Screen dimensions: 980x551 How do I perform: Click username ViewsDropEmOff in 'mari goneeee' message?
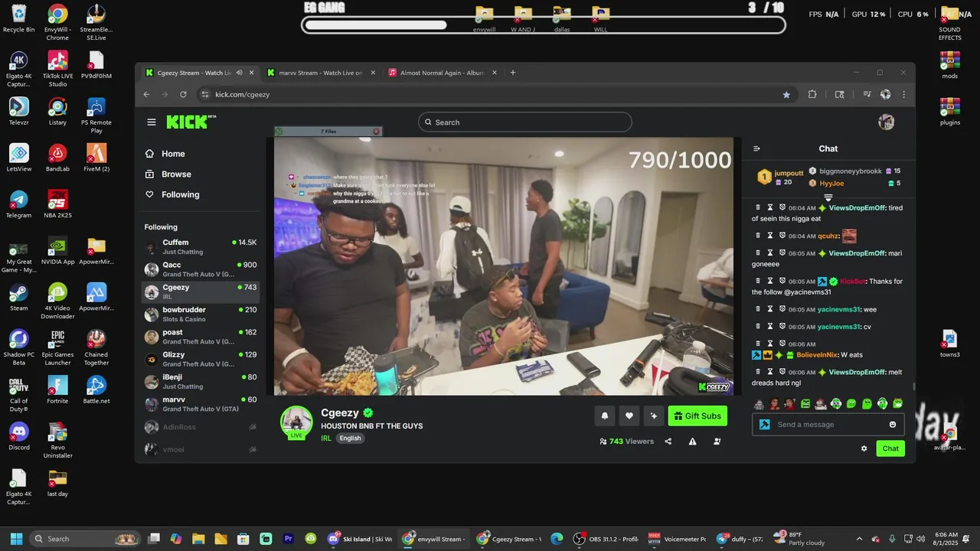tap(857, 253)
